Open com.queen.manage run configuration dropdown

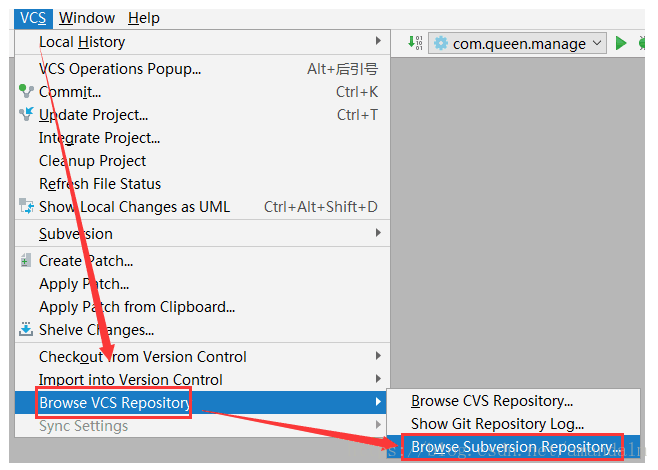pyautogui.click(x=517, y=44)
